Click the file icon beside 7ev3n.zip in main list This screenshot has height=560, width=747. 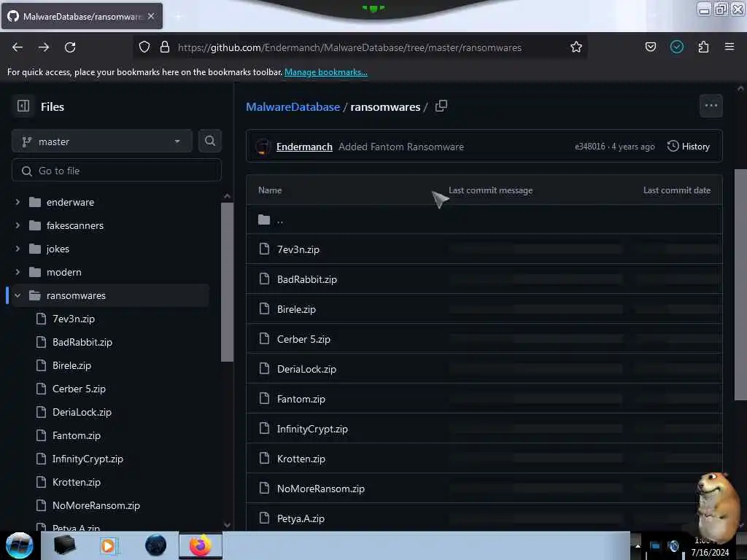pyautogui.click(x=264, y=249)
